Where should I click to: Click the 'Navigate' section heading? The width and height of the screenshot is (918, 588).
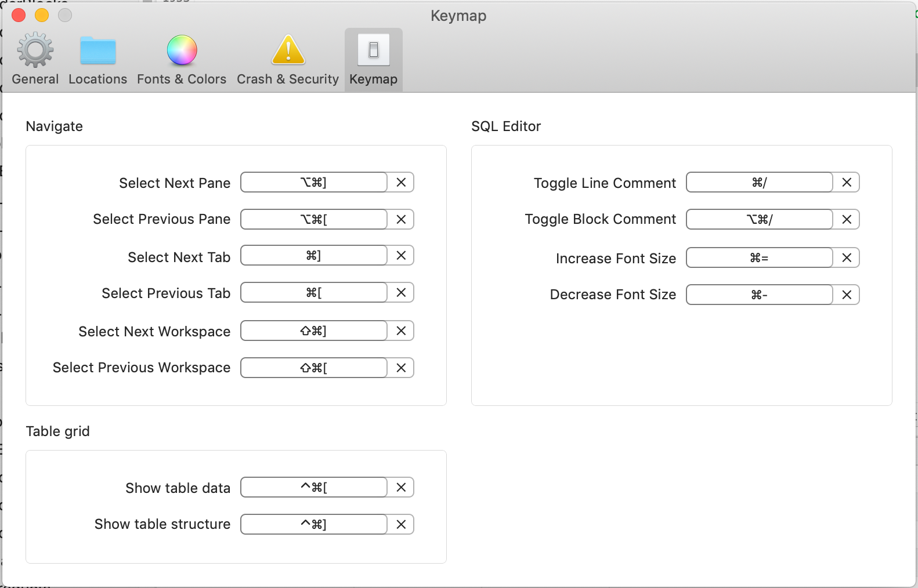(x=55, y=126)
